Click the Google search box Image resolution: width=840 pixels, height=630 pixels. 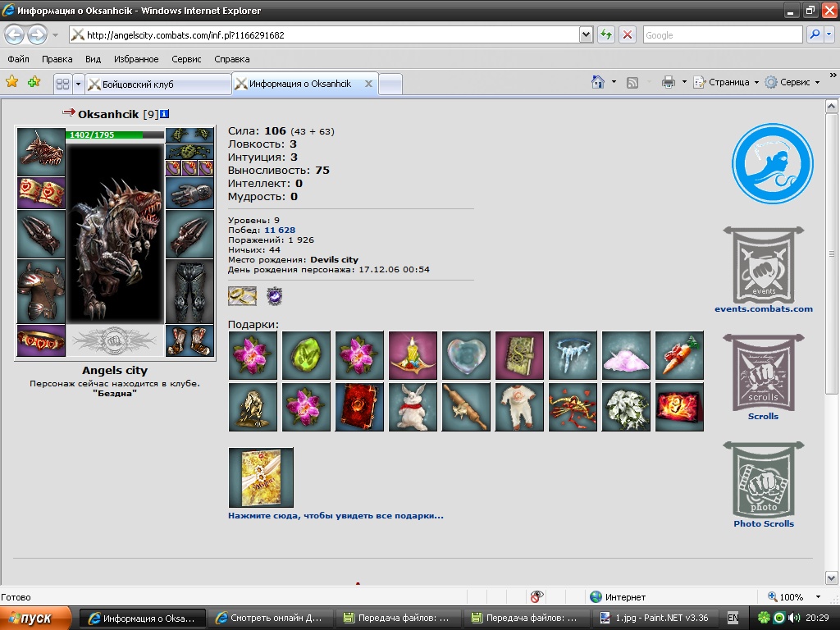[x=723, y=35]
